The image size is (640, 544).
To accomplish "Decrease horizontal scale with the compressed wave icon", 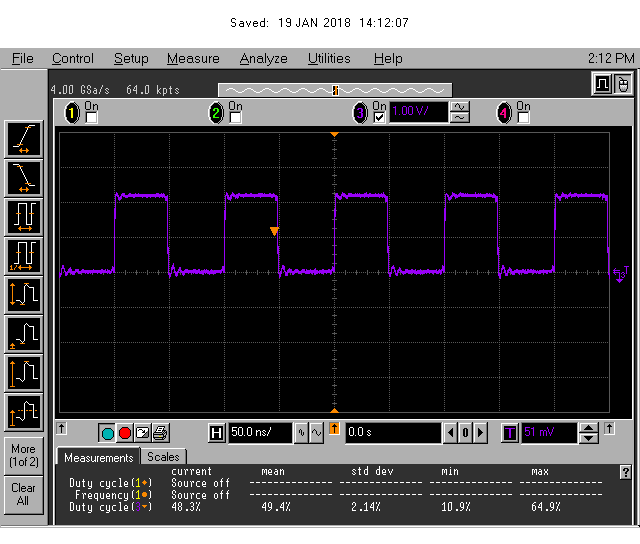I will tap(301, 433).
